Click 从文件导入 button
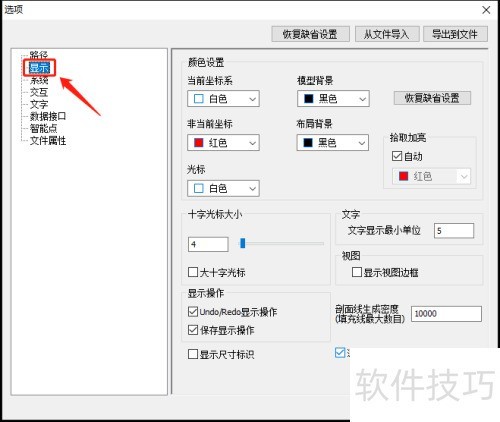This screenshot has width=500, height=422. pyautogui.click(x=387, y=34)
